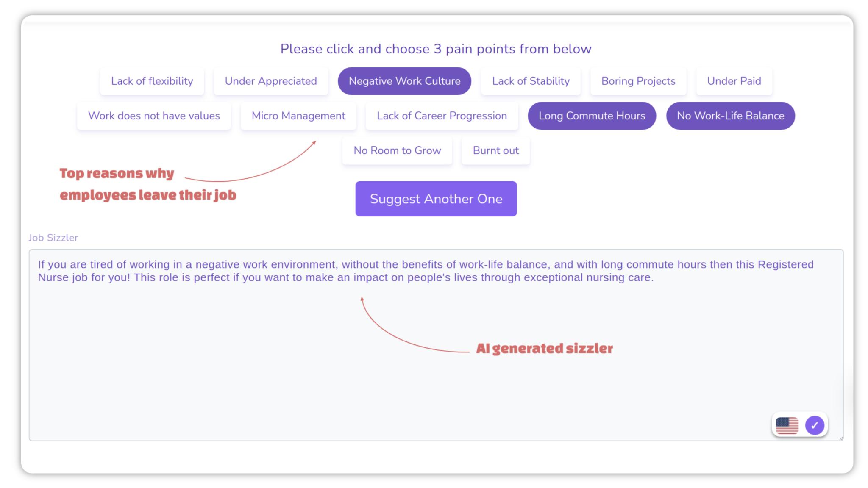Select the Lack of Career Progression chip
Image resolution: width=868 pixels, height=488 pixels.
(x=442, y=116)
